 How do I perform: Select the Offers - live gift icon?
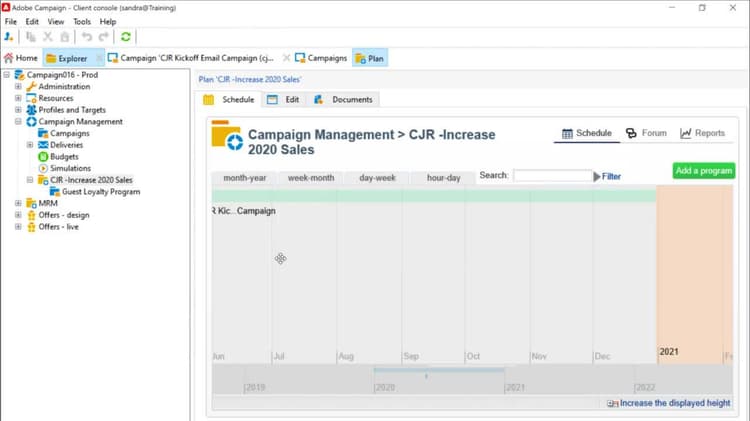coord(32,227)
